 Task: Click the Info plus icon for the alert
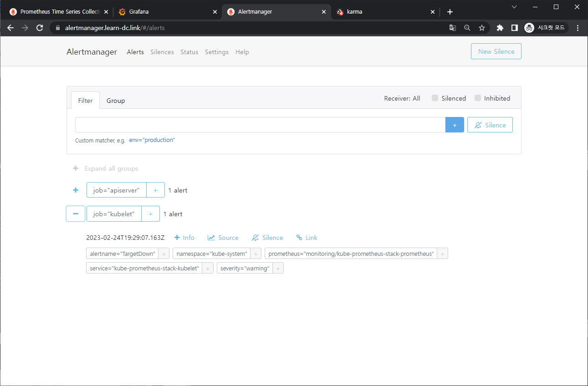click(x=177, y=238)
